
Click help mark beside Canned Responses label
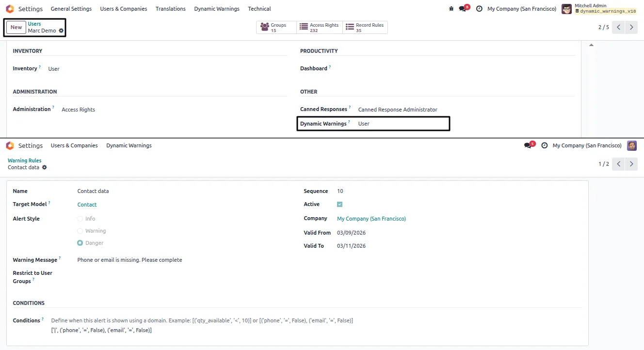[x=350, y=108]
